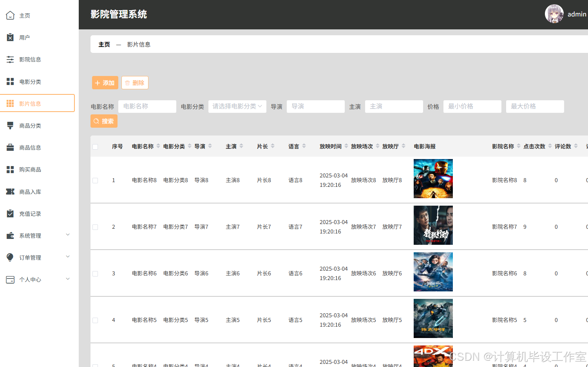Expand the 订单管理 submenu chevron

click(68, 257)
